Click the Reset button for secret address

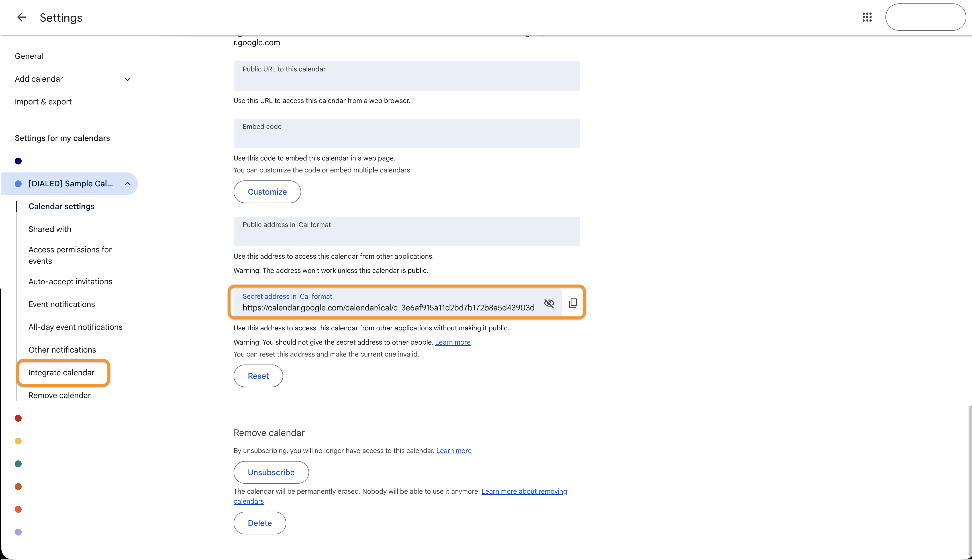pyautogui.click(x=258, y=376)
